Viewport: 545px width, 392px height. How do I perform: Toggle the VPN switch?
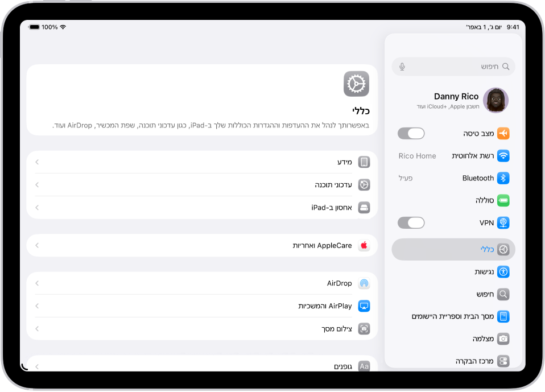click(x=411, y=223)
